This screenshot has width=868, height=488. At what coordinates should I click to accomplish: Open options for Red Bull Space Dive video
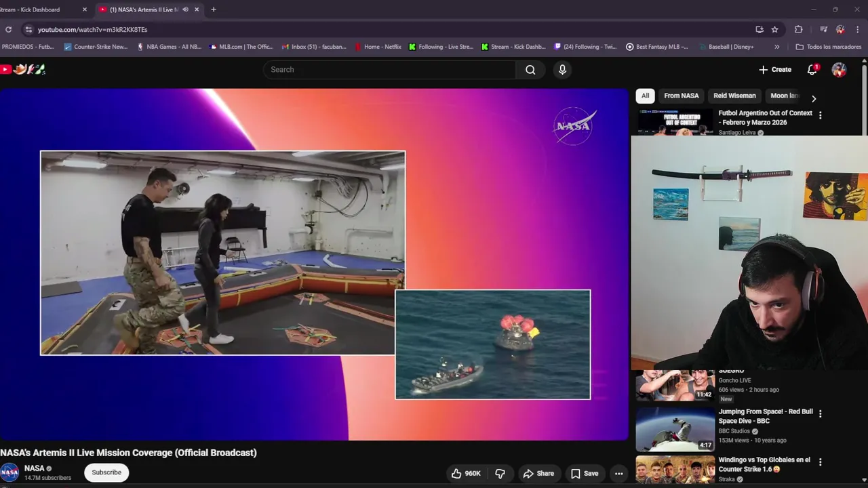click(820, 414)
